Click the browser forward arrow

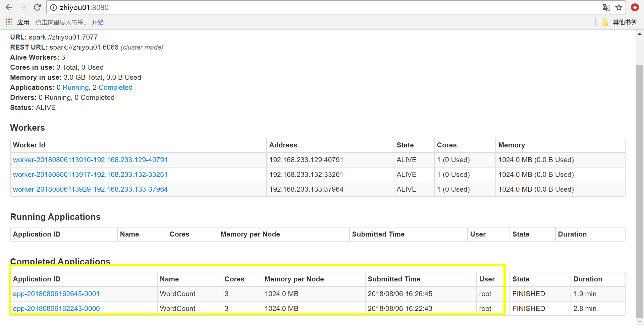coord(23,7)
